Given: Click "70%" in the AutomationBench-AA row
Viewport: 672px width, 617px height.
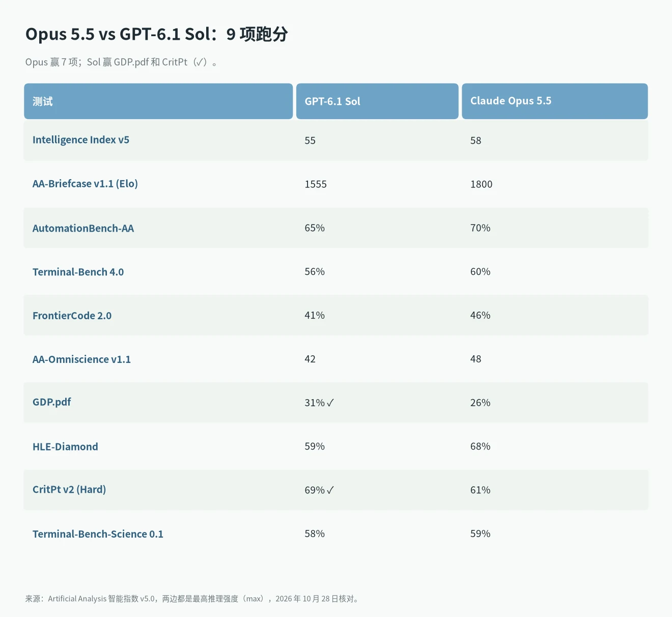Looking at the screenshot, I should 480,228.
